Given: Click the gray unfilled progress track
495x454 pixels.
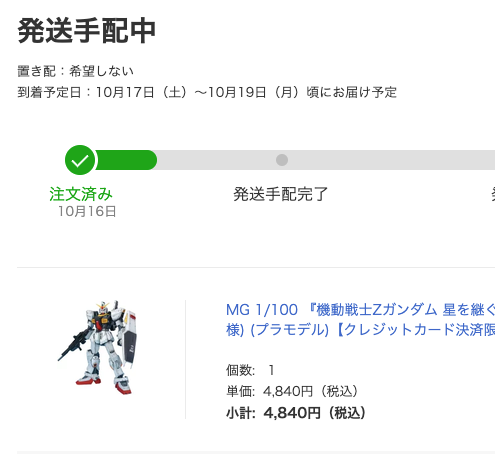Looking at the screenshot, I should [x=326, y=160].
